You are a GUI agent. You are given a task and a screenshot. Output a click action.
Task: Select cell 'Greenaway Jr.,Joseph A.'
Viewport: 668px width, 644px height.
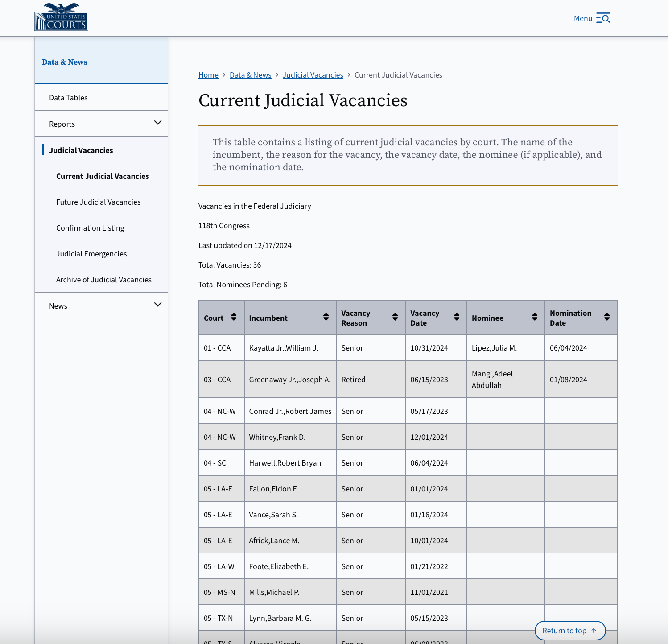290,380
